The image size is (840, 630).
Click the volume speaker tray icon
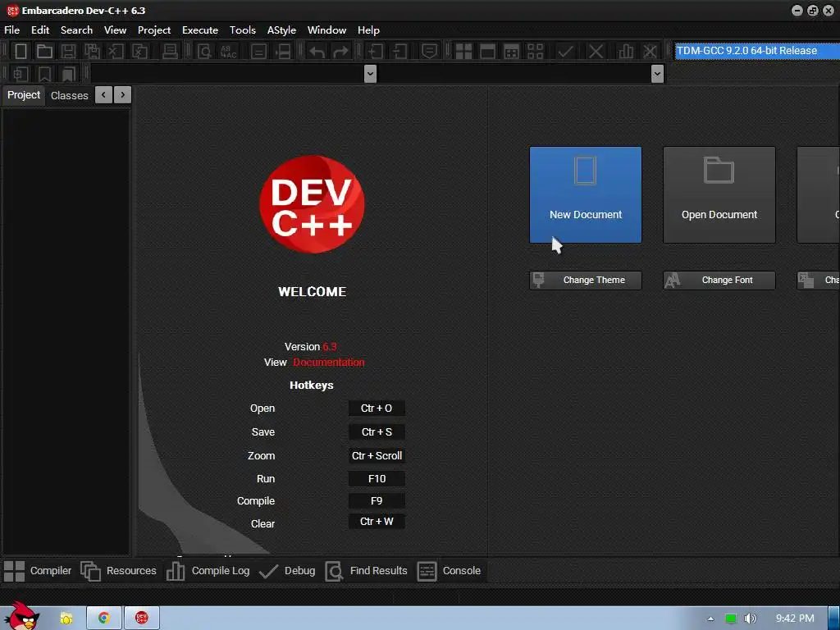750,619
